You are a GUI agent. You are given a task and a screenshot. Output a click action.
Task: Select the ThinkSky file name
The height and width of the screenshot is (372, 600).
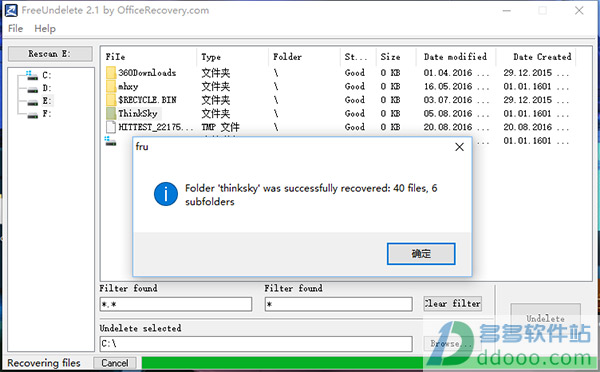[138, 114]
